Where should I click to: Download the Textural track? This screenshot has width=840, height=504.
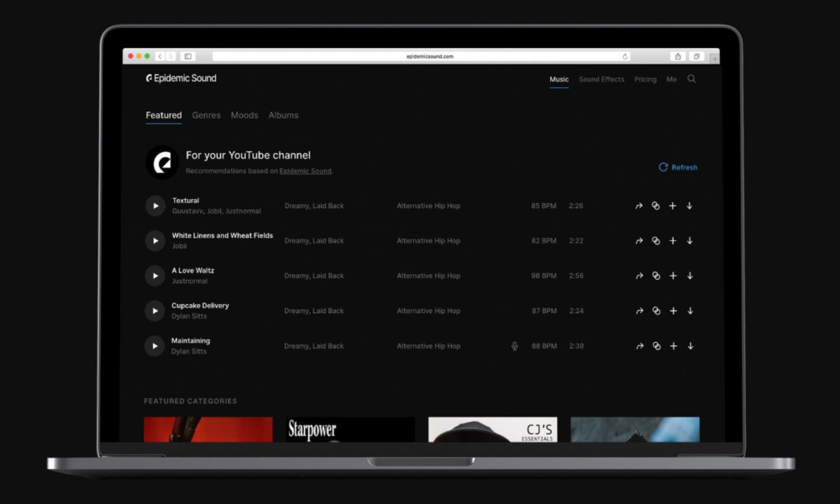click(690, 206)
